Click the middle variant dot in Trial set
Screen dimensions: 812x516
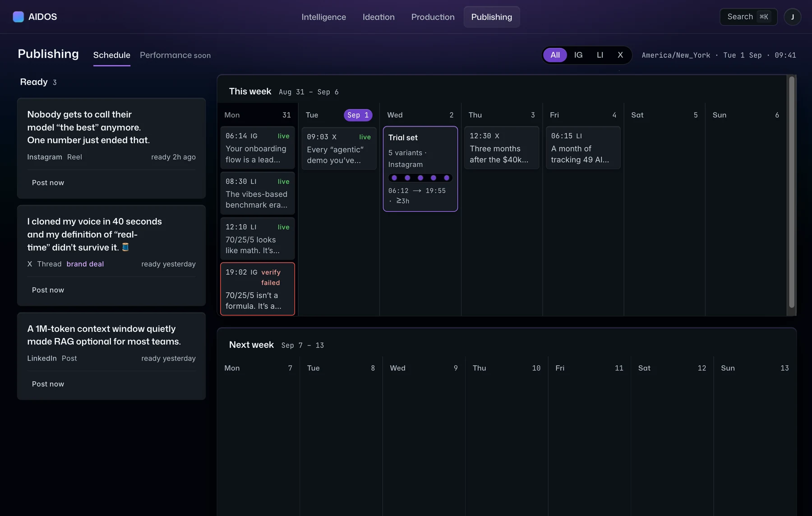420,178
